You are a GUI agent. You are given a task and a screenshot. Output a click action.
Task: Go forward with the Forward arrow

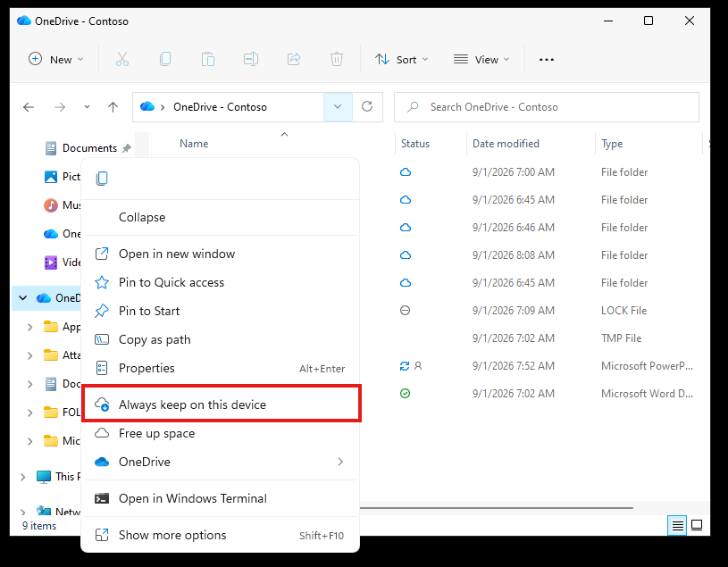[60, 107]
